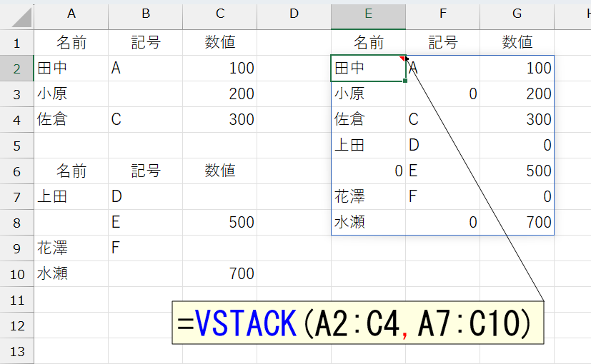591x364 pixels.
Task: Click cell E5 containing 上田
Action: 368,146
